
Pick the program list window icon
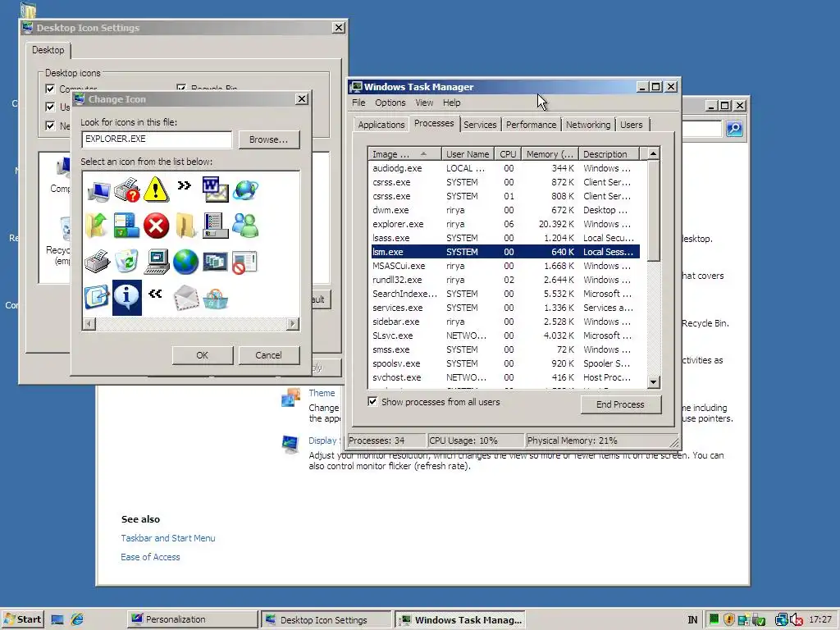click(x=216, y=226)
